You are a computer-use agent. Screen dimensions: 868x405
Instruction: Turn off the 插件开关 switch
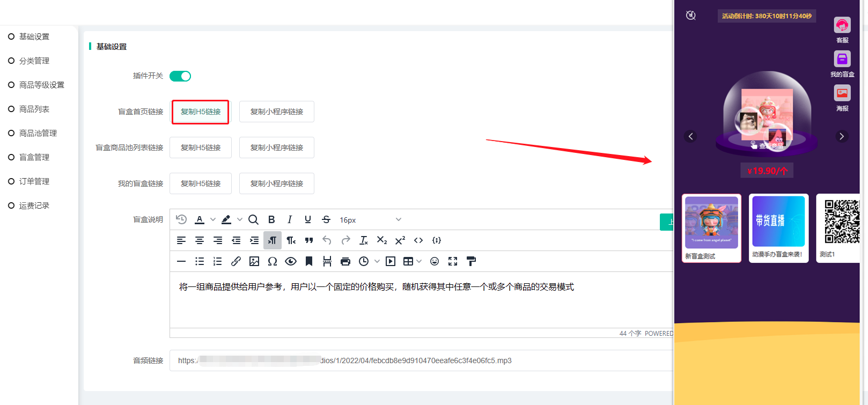(x=180, y=76)
